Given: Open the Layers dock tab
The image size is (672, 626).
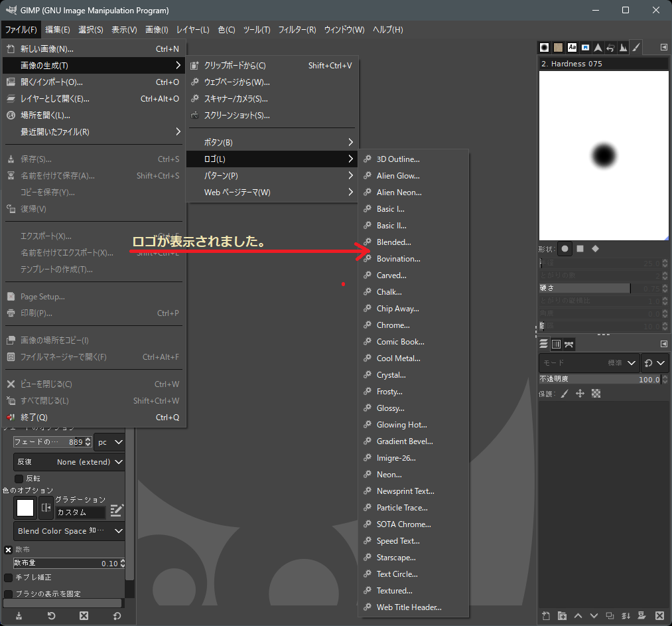Looking at the screenshot, I should tap(543, 344).
